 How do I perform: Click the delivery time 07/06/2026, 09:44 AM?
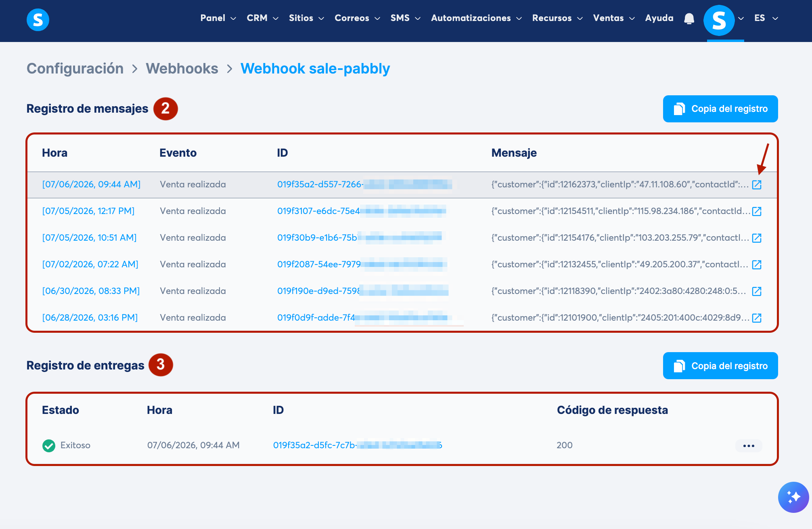coord(193,445)
